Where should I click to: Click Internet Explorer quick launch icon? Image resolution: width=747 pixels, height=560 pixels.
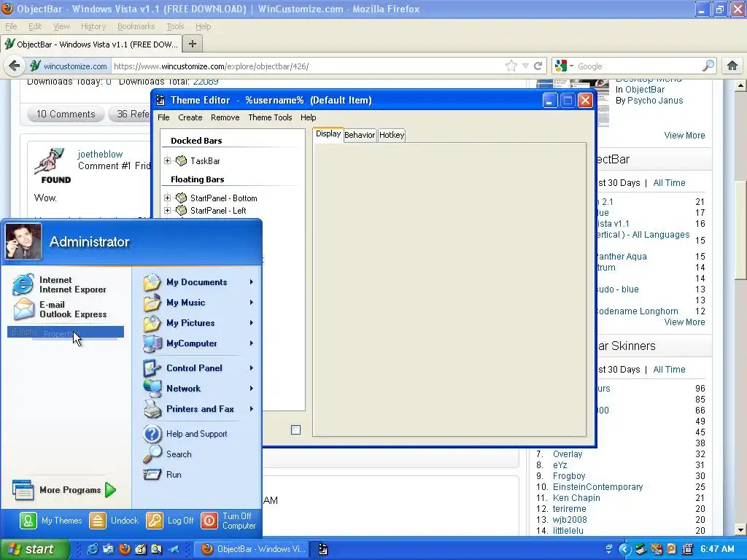93,549
